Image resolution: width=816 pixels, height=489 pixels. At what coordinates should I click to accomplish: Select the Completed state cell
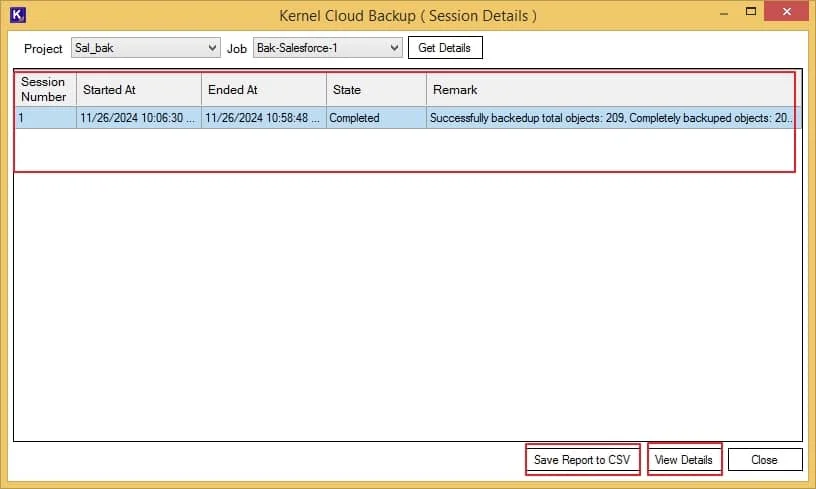(x=376, y=118)
